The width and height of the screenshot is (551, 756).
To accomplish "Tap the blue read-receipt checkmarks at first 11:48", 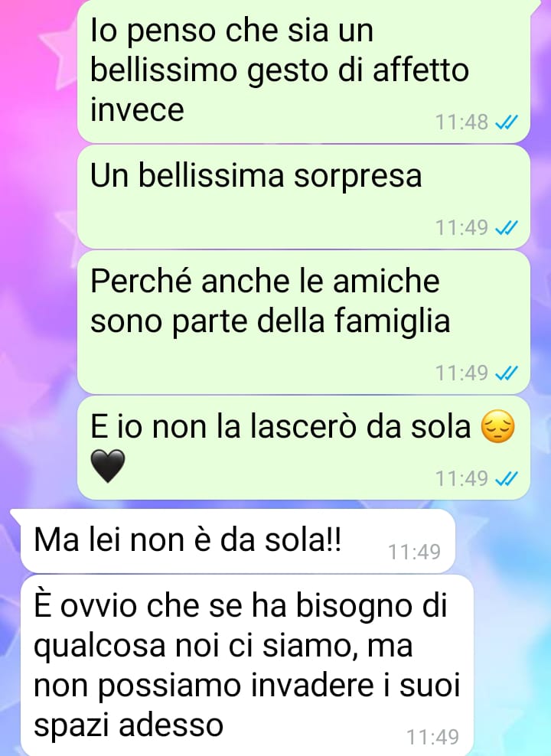I will coord(507,122).
